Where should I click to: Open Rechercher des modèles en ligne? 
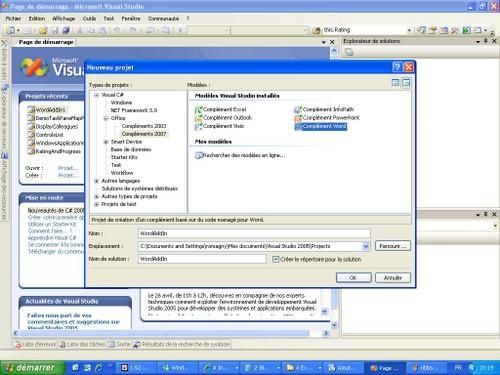[x=240, y=155]
